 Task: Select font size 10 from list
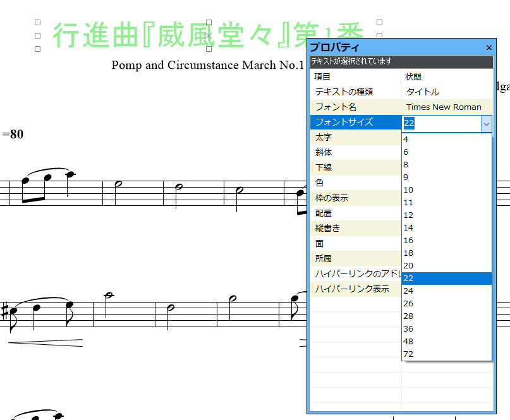[x=447, y=190]
